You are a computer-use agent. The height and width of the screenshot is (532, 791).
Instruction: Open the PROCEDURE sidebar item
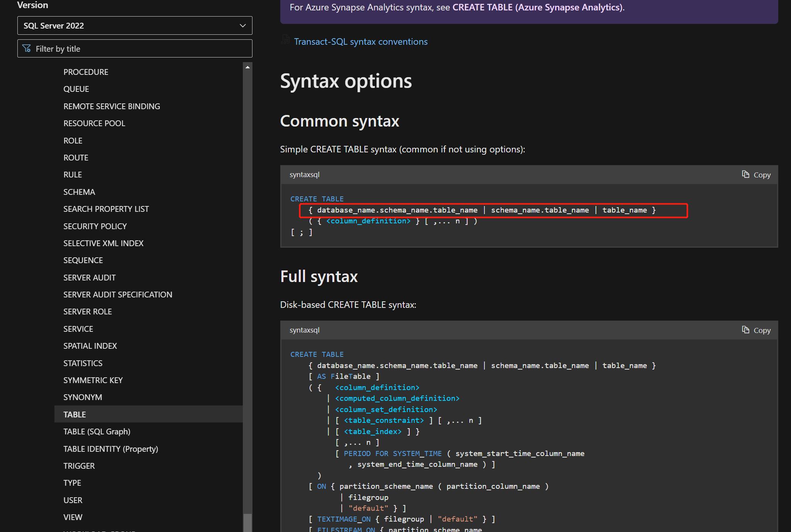click(86, 72)
